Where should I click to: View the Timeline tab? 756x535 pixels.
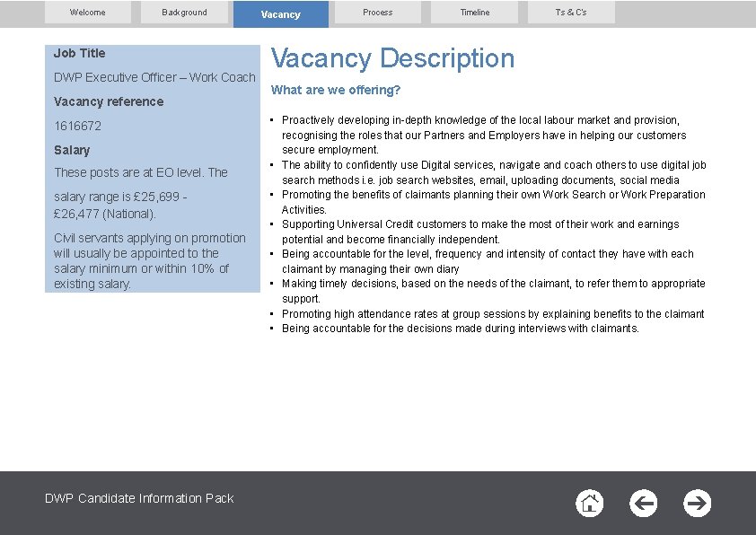point(474,13)
